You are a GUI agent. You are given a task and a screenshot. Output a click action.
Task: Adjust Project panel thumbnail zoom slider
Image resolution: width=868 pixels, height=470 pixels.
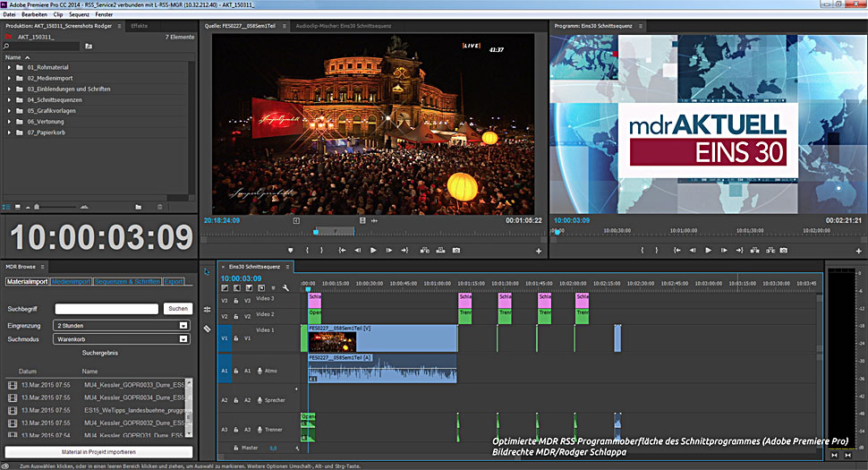click(x=37, y=207)
